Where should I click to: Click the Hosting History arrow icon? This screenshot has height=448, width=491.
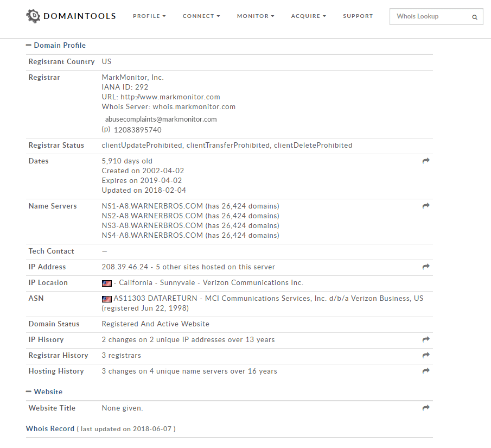coord(426,371)
